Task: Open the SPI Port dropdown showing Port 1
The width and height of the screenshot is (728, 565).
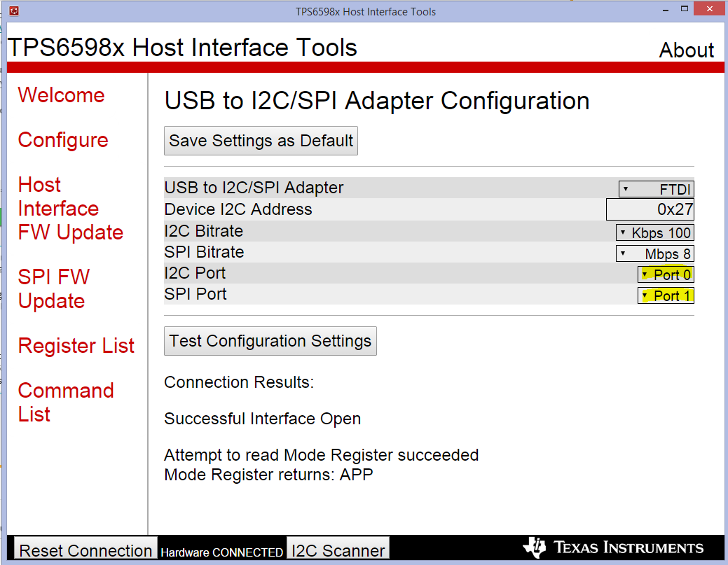Action: tap(666, 295)
